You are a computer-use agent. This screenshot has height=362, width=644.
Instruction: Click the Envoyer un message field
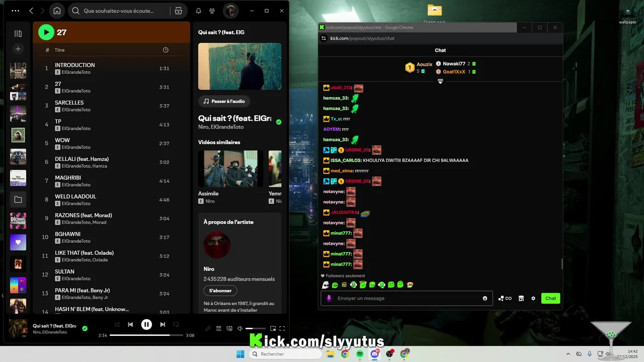click(408, 298)
